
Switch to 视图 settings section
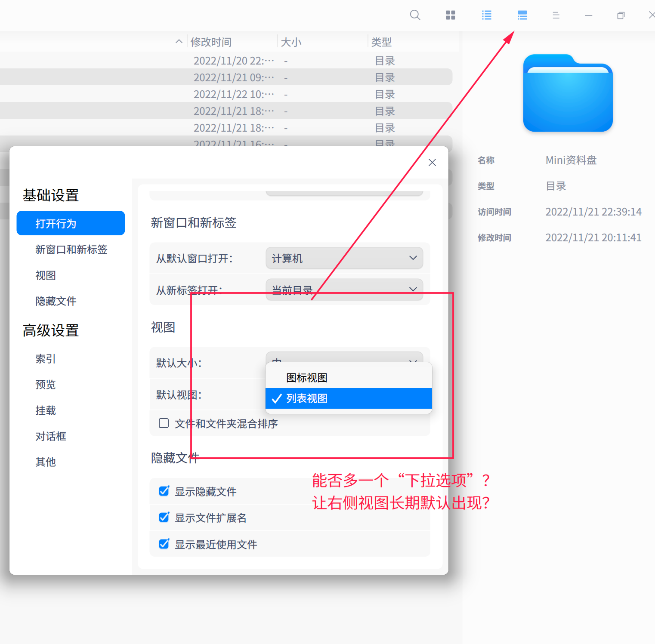coord(46,275)
